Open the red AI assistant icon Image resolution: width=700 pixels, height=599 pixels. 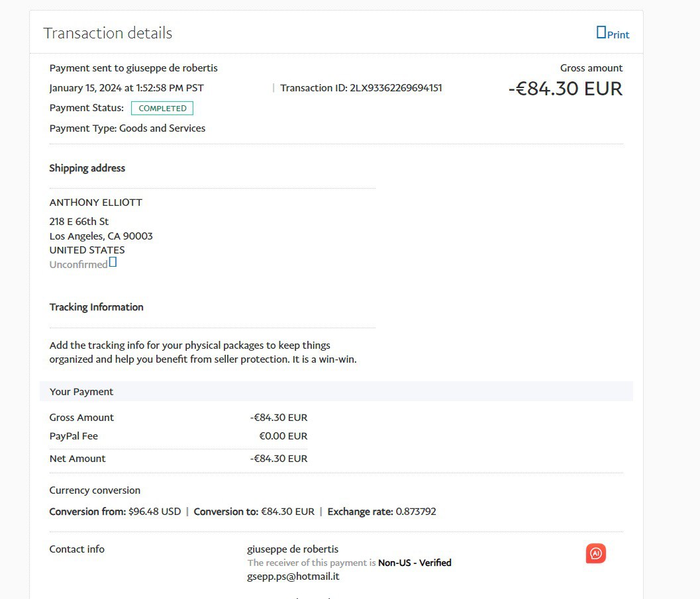[x=596, y=553]
